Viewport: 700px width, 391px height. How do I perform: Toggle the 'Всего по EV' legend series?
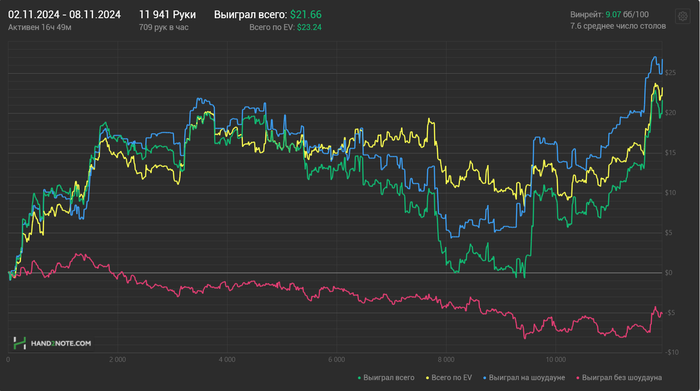click(449, 378)
